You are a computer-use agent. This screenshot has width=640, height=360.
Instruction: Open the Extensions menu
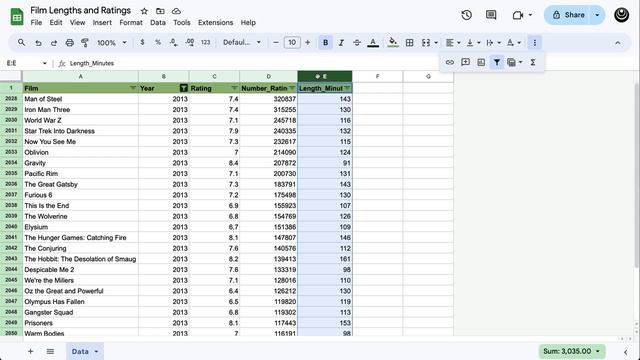coord(216,22)
